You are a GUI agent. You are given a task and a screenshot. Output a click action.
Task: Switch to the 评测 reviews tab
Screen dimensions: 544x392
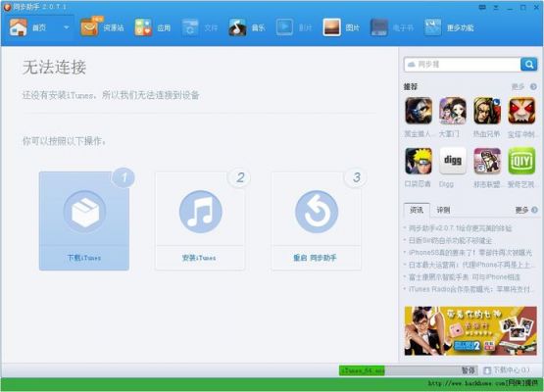click(x=443, y=210)
